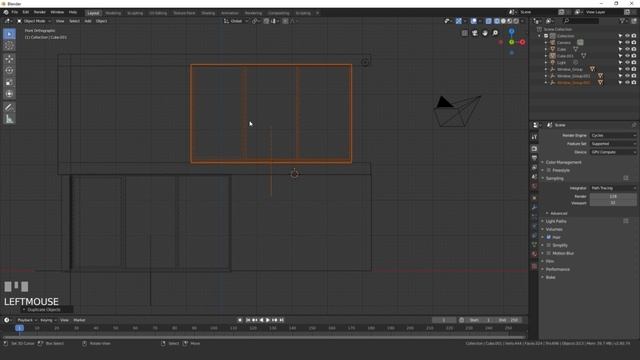The height and width of the screenshot is (360, 640).
Task: Click the Viewport samples value field
Action: tap(613, 202)
